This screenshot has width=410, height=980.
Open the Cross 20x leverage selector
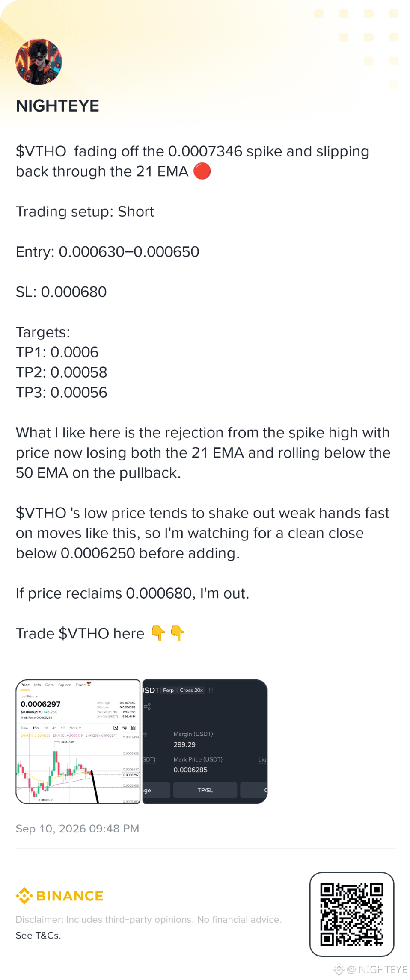point(191,690)
